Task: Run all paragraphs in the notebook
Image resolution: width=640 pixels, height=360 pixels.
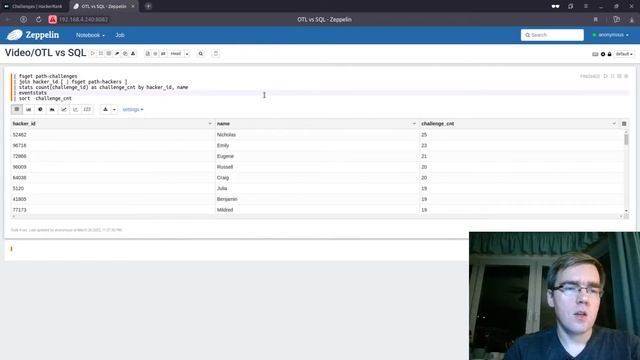Action: (x=93, y=53)
